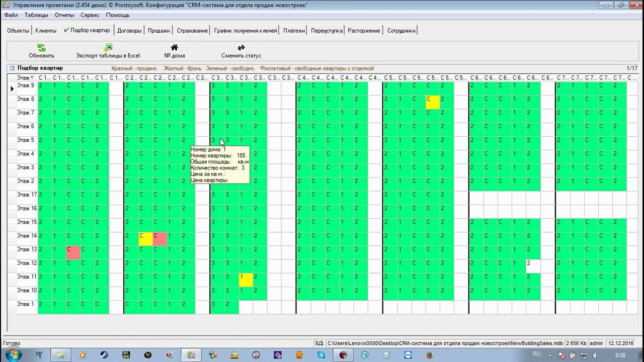Click the Фиолетовый legend text about отделка
The image size is (644, 362).
pos(317,68)
